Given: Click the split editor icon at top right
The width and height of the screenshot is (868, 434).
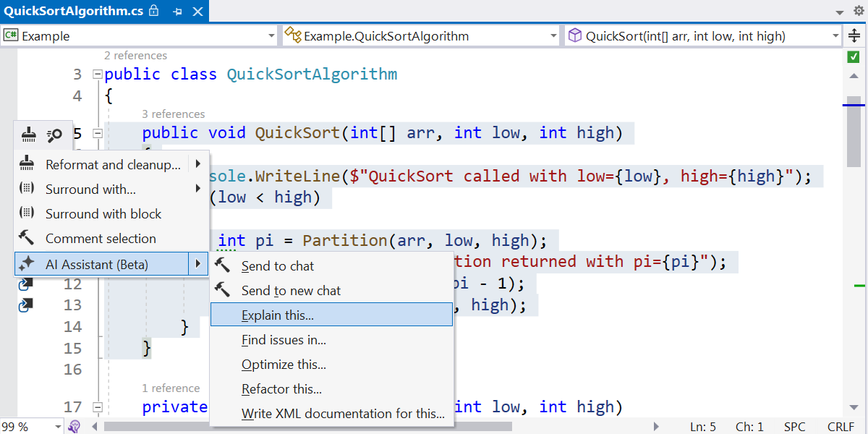Looking at the screenshot, I should click(x=854, y=36).
